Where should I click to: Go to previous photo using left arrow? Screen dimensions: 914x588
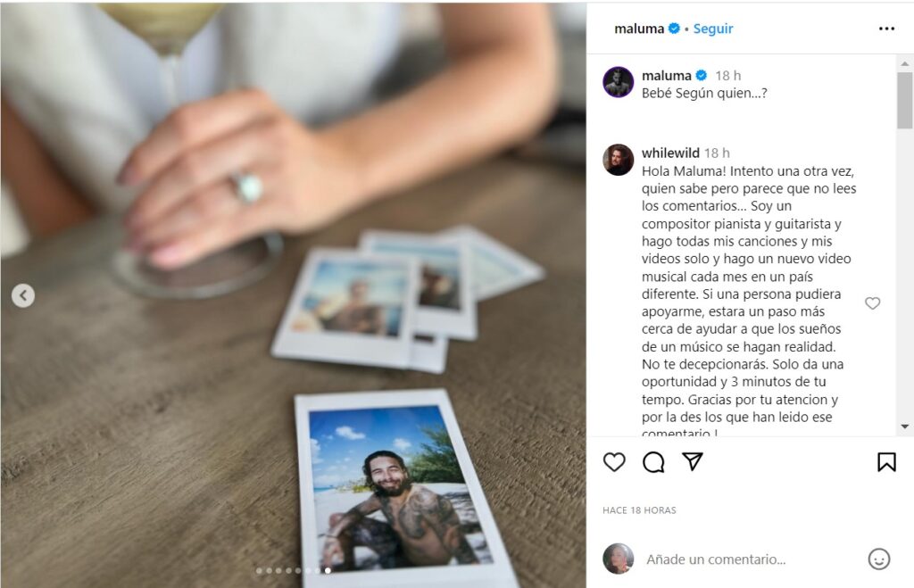tap(22, 295)
